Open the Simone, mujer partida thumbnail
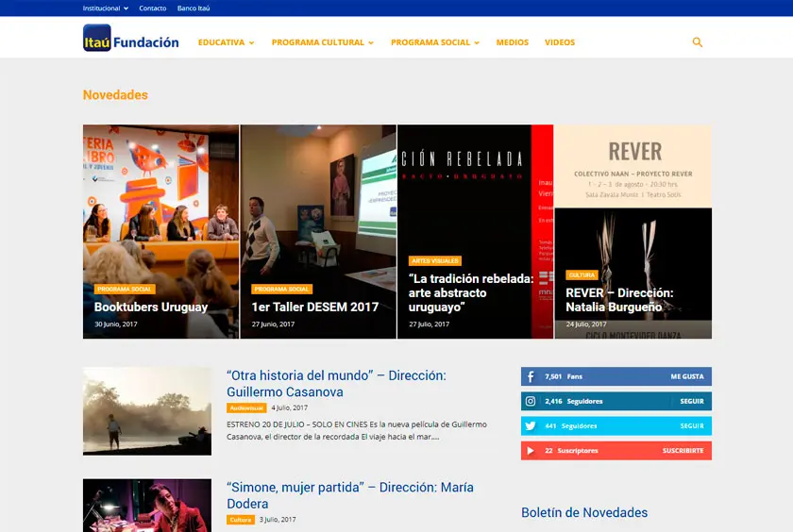The height and width of the screenshot is (532, 793). tap(147, 506)
